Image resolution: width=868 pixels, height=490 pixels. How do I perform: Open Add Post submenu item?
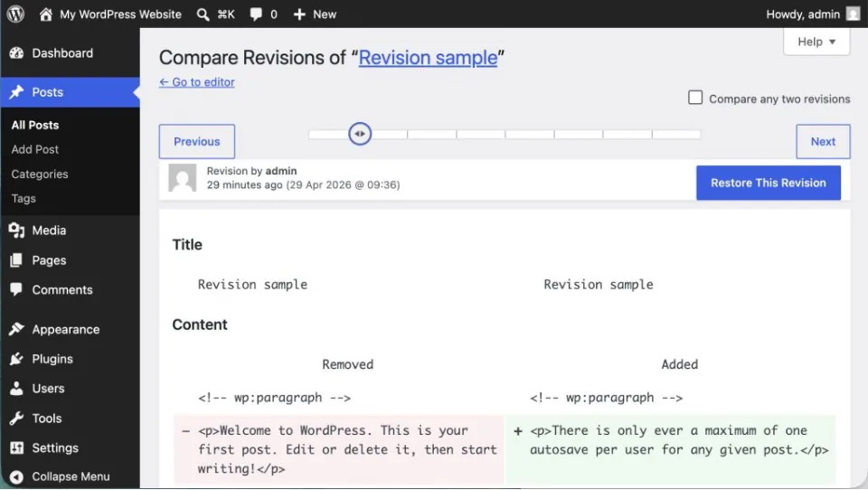(x=35, y=149)
